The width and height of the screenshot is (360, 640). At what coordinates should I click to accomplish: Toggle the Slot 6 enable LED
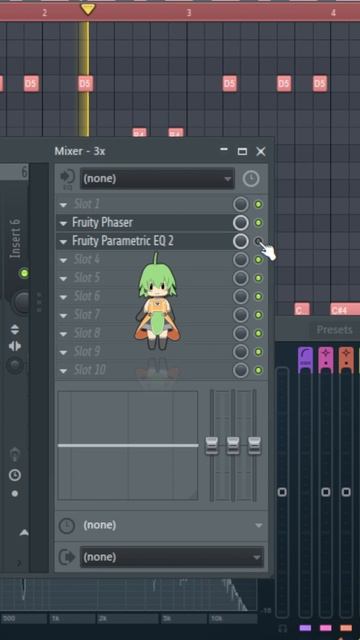[258, 297]
